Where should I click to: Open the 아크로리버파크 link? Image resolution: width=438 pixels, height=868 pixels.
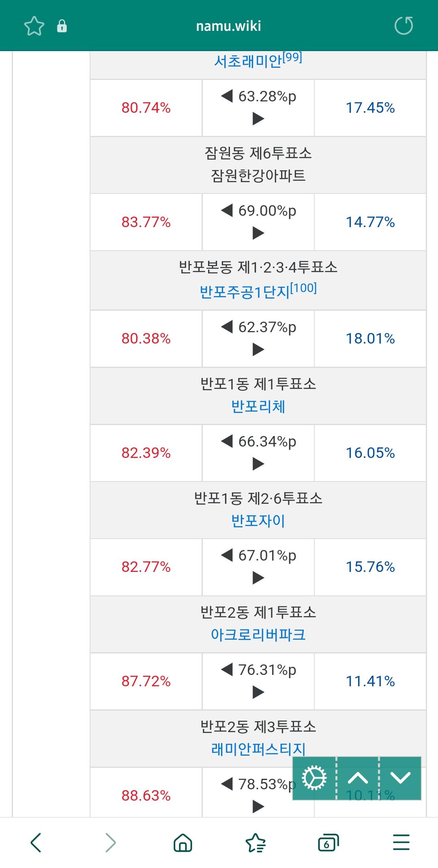(x=258, y=634)
